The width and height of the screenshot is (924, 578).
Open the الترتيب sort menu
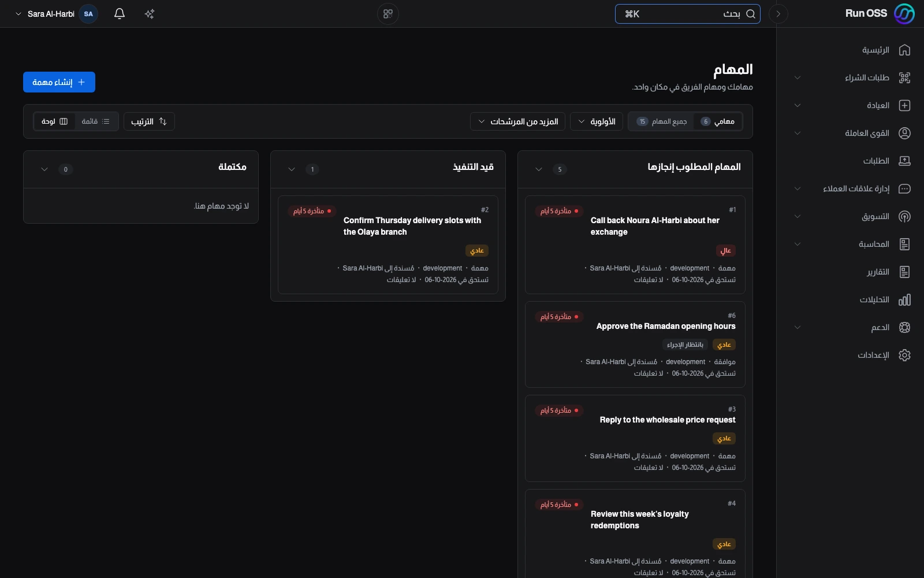pos(149,121)
